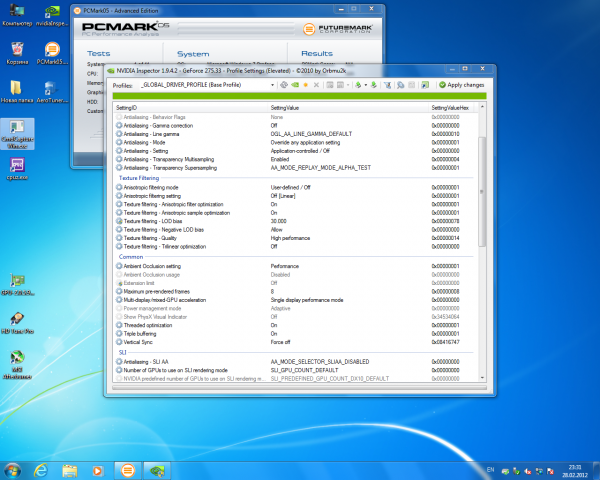This screenshot has width=600, height=480.
Task: Select the Antialiasing - Gamma correction row
Action: [x=295, y=126]
